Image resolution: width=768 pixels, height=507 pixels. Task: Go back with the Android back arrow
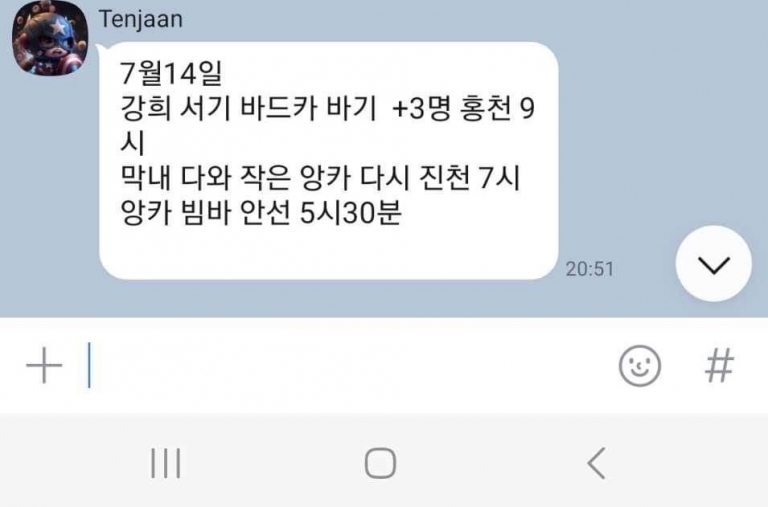597,463
